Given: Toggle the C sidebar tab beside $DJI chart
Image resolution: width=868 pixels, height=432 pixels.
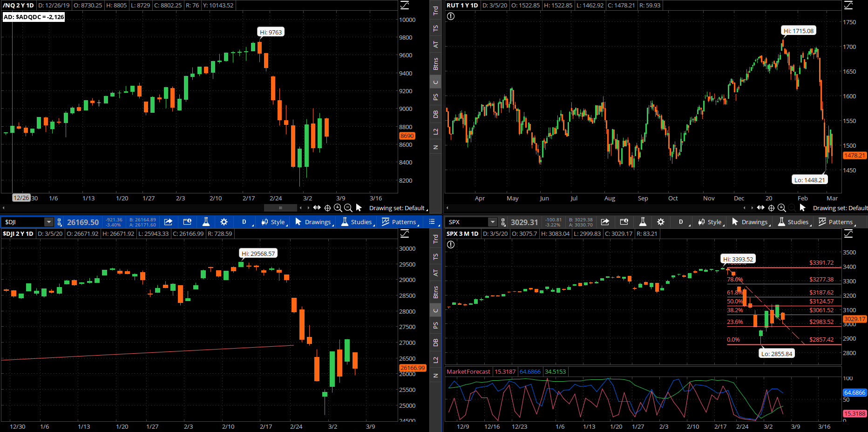Looking at the screenshot, I should pos(435,310).
